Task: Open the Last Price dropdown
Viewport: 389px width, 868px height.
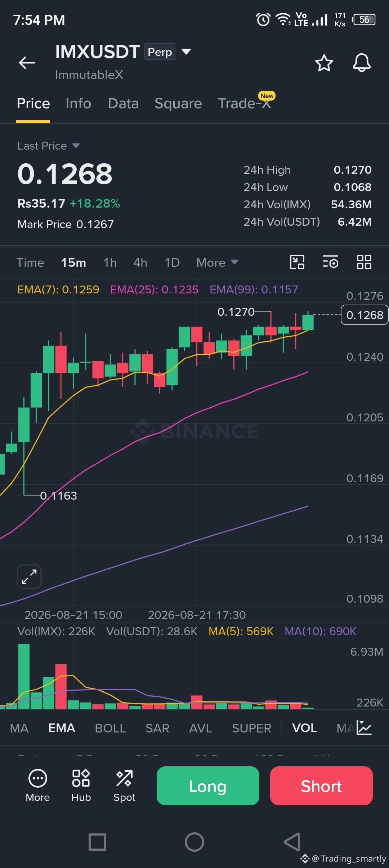Action: (x=48, y=146)
